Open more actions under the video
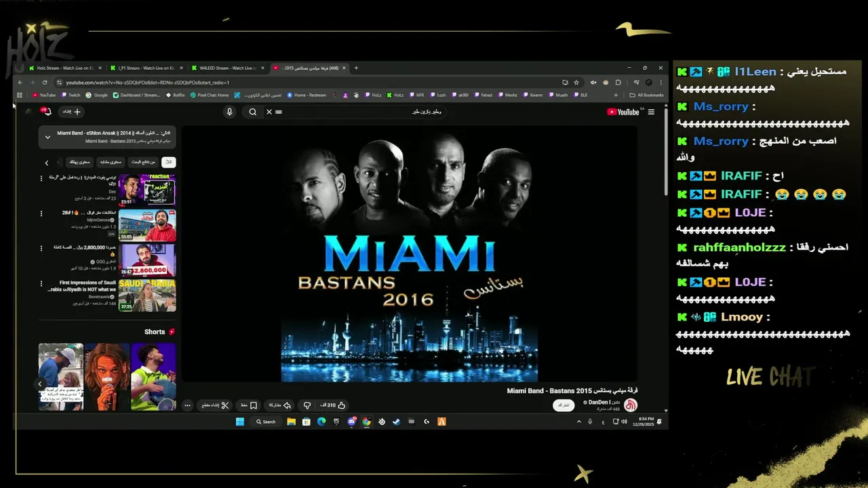Viewport: 868px width, 488px height. (188, 405)
